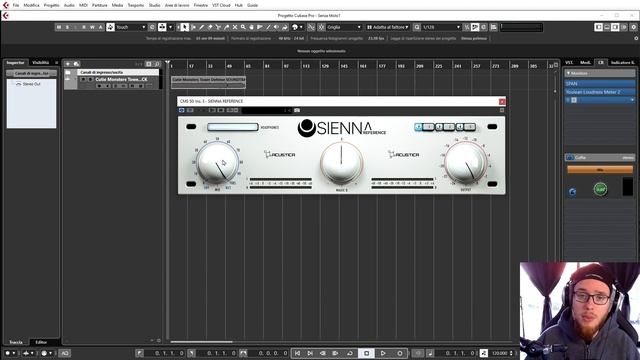Select Stereo Out in inspector list
This screenshot has height=360, width=640.
click(x=31, y=84)
